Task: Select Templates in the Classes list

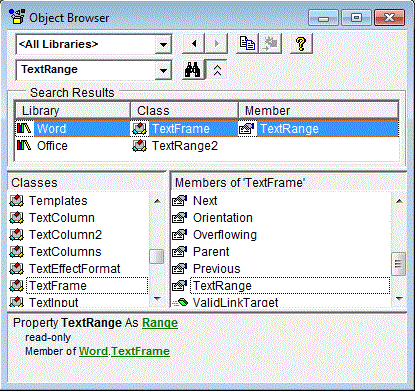Action: (58, 201)
